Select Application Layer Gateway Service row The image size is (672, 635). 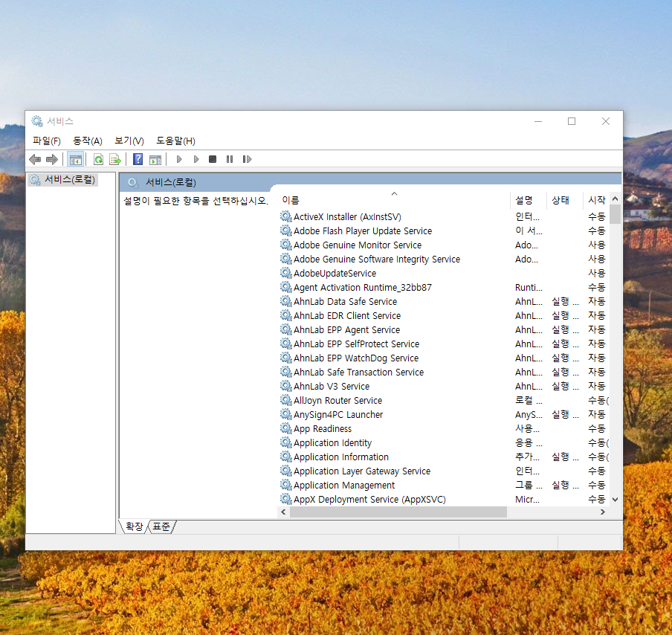[444, 471]
